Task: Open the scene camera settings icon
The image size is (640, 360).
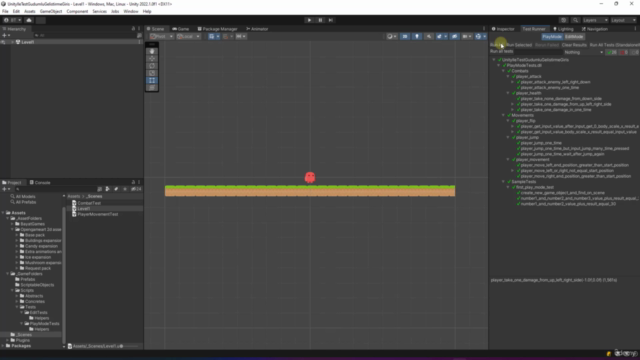Action: tap(467, 36)
